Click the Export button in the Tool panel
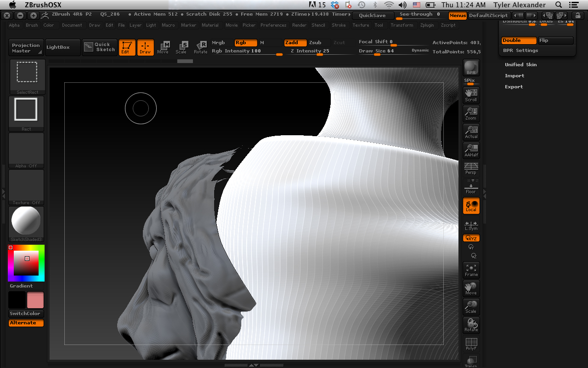Screen dimensions: 588x368 (514, 86)
